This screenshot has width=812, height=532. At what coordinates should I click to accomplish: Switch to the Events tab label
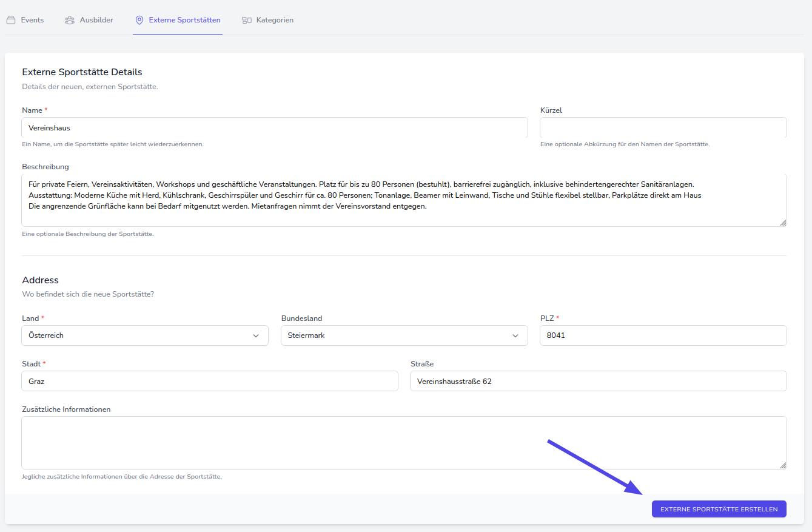tap(32, 20)
